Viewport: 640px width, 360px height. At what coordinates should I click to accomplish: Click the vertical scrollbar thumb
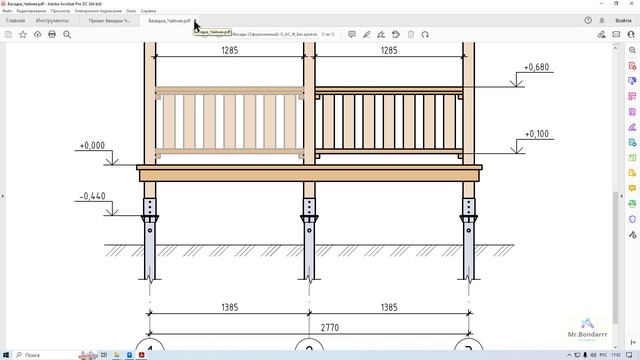point(616,257)
